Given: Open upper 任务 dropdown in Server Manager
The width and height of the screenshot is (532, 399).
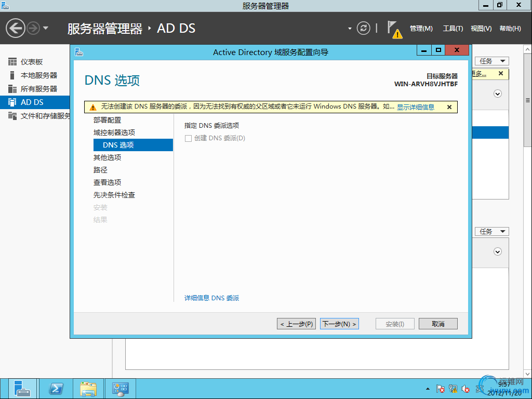Looking at the screenshot, I should pyautogui.click(x=491, y=61).
